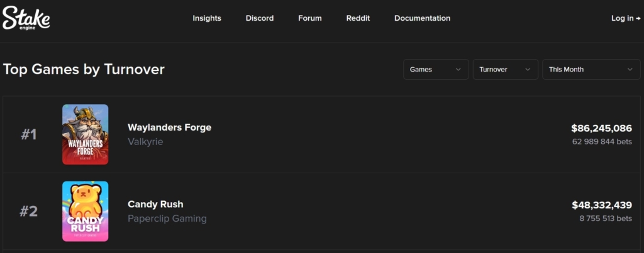Expand the This Month period dropdown
644x253 pixels.
(x=591, y=70)
